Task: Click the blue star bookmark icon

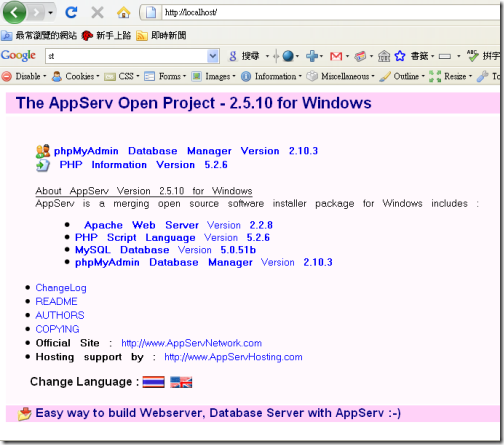Action: (400, 56)
